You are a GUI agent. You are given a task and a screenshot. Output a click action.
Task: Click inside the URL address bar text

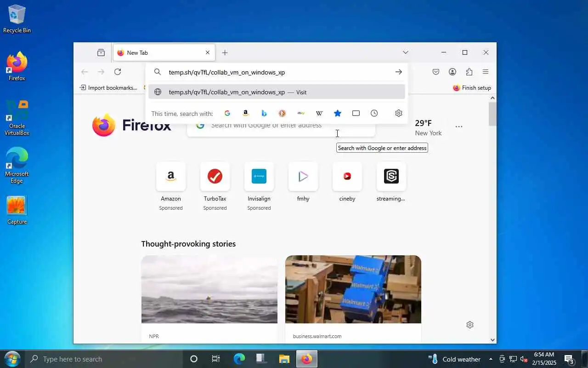(x=227, y=72)
